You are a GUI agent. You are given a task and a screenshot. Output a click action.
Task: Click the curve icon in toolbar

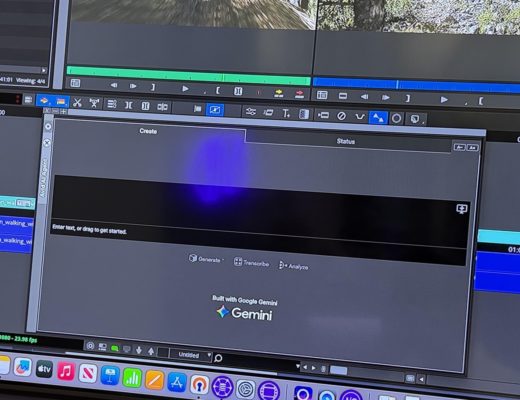point(359,117)
